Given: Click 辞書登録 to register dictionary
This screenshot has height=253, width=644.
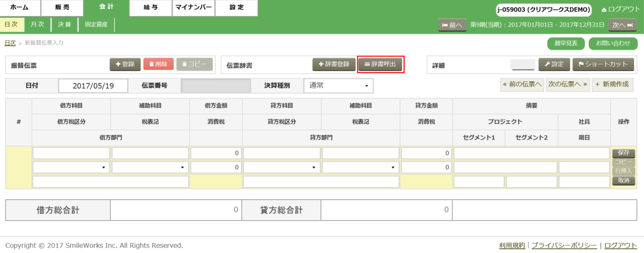Looking at the screenshot, I should click(x=334, y=64).
